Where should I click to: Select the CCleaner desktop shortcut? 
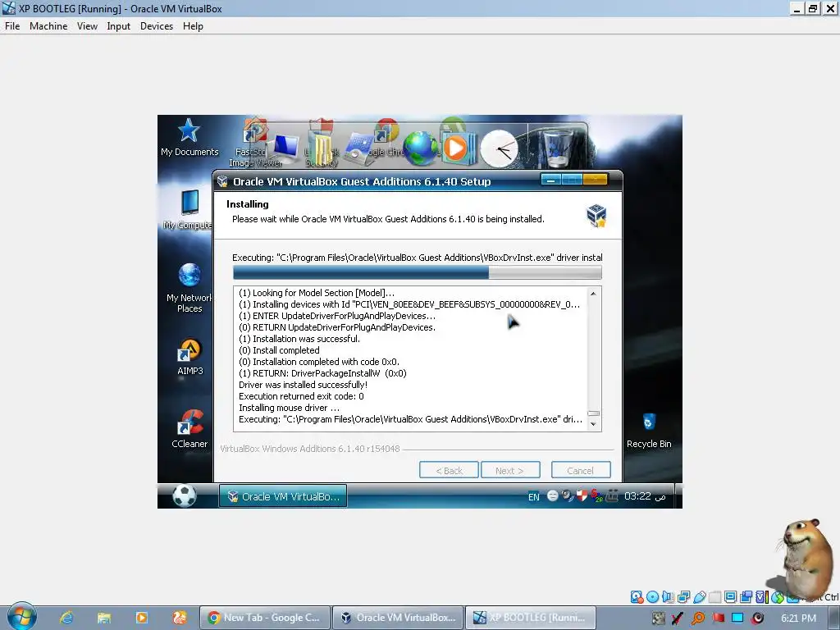(189, 428)
